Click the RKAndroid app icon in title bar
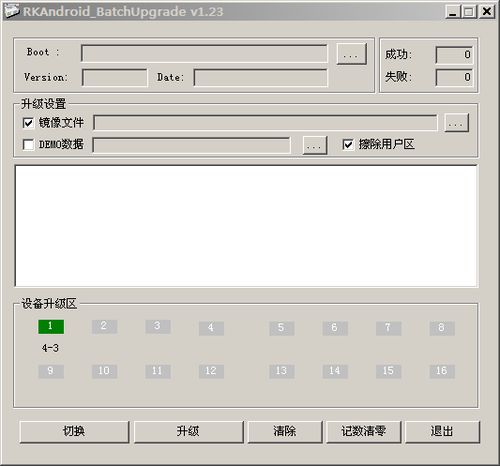This screenshot has width=500, height=466. (x=12, y=11)
